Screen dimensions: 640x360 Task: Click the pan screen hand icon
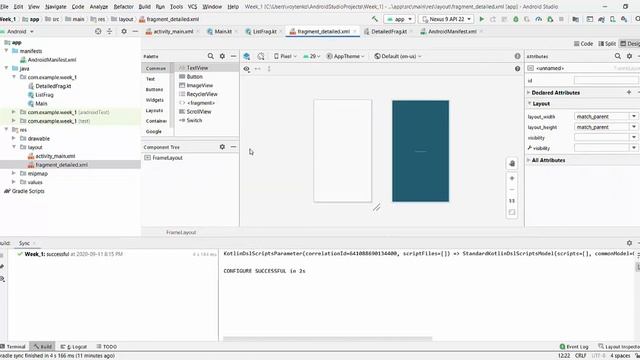click(x=512, y=164)
